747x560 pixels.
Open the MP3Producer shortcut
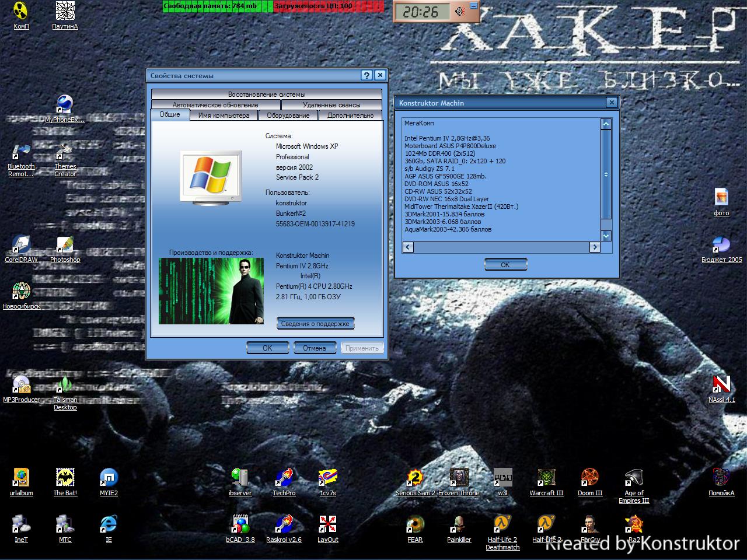(x=21, y=385)
